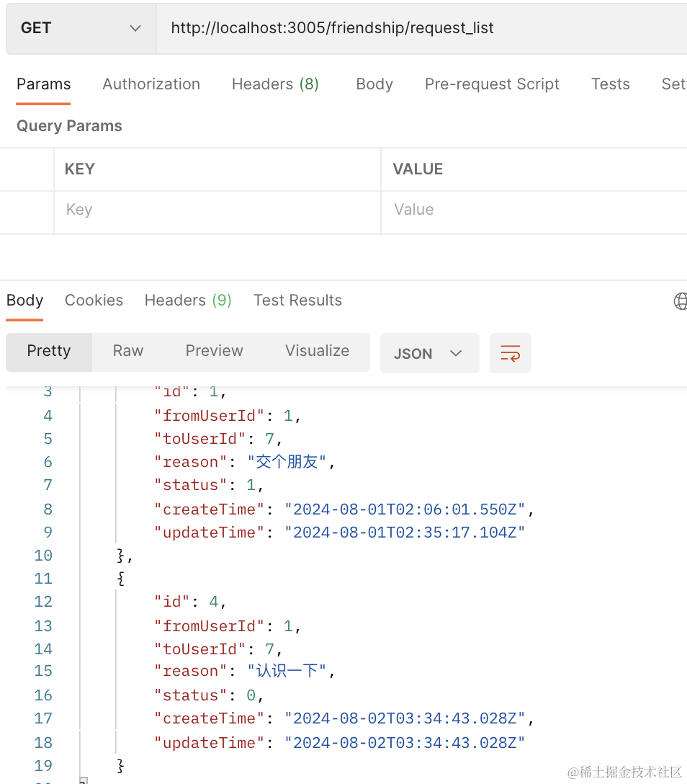Switch response view to Preview

pos(214,351)
